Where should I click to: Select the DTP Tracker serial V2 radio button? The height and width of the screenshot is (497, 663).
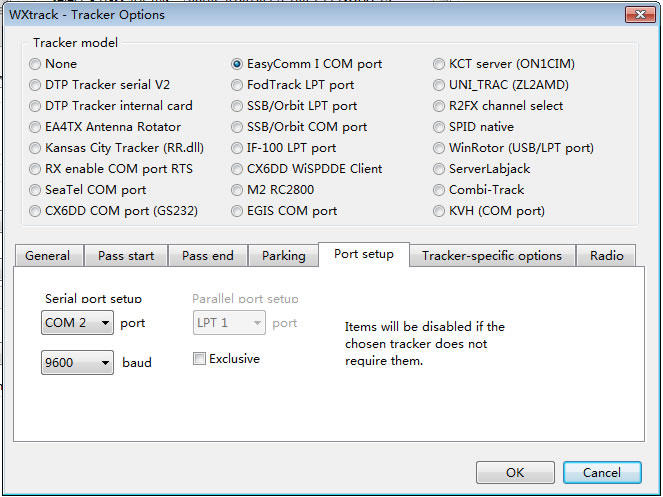pyautogui.click(x=37, y=85)
